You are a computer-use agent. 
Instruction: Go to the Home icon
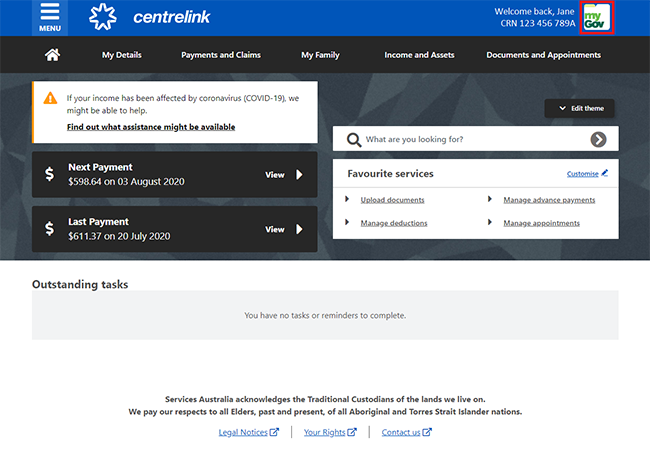[x=52, y=55]
